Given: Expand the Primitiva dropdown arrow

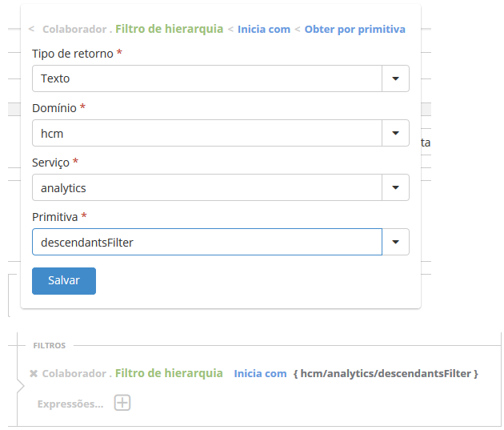Looking at the screenshot, I should (395, 242).
